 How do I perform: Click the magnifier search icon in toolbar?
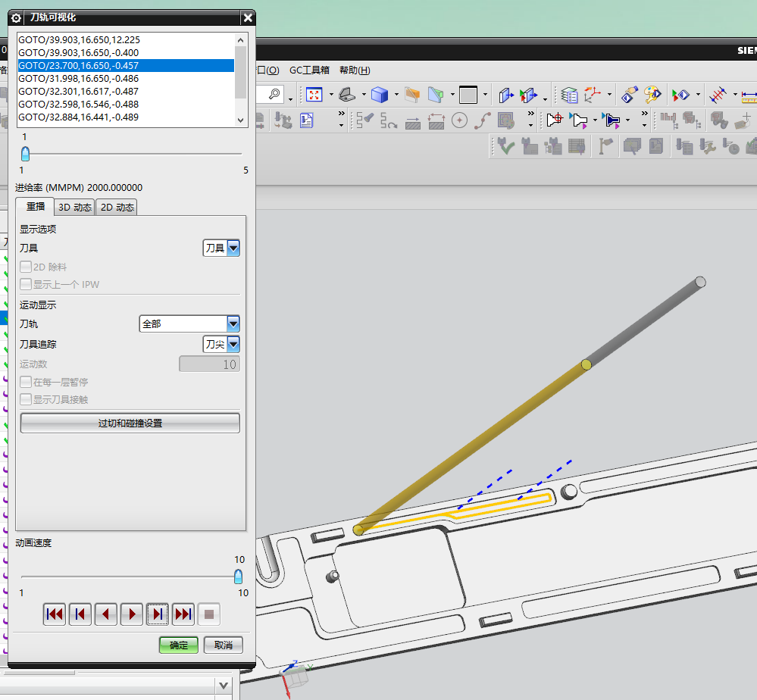tap(274, 95)
